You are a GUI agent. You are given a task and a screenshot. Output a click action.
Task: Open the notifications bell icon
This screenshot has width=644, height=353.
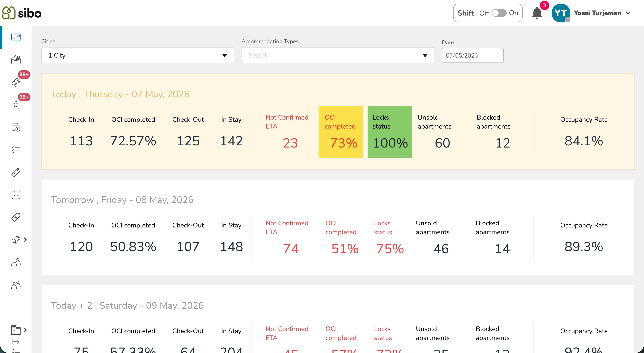tap(537, 13)
